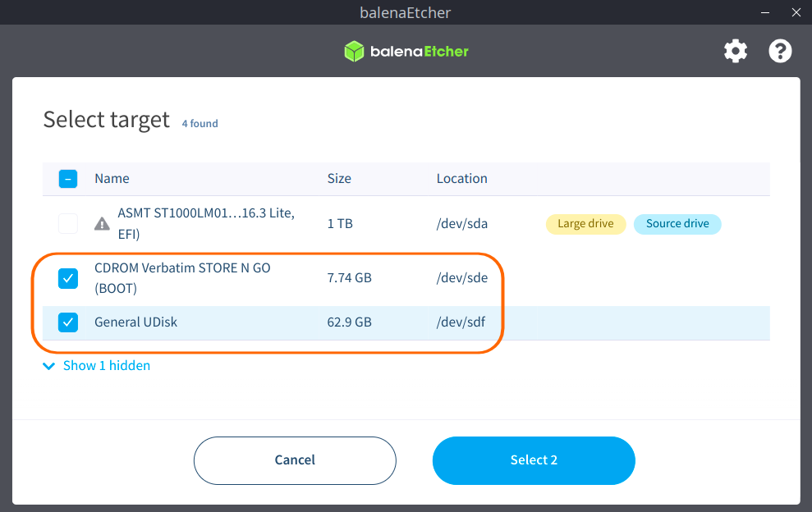
Task: Click the "Show 1 hidden" link text
Action: (107, 366)
